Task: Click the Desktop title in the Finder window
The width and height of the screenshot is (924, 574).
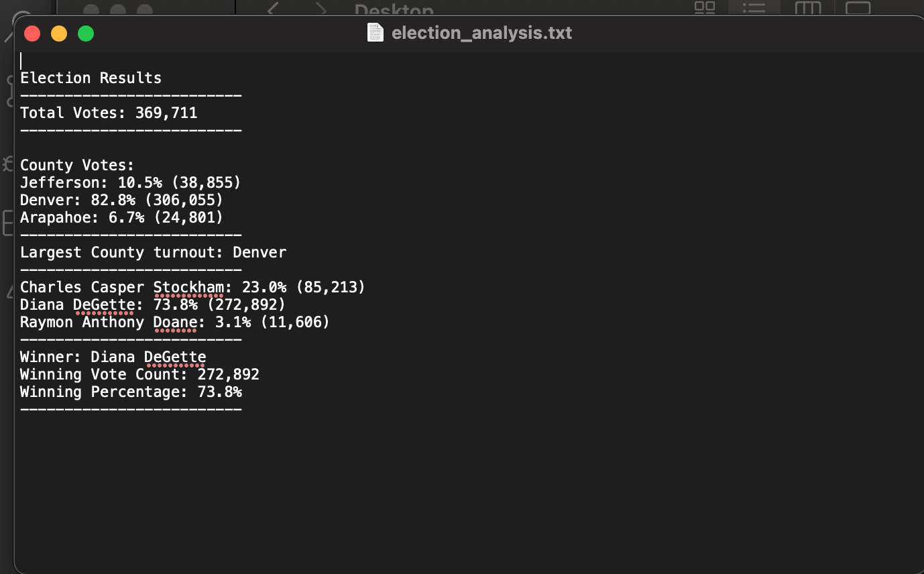Action: 394,11
